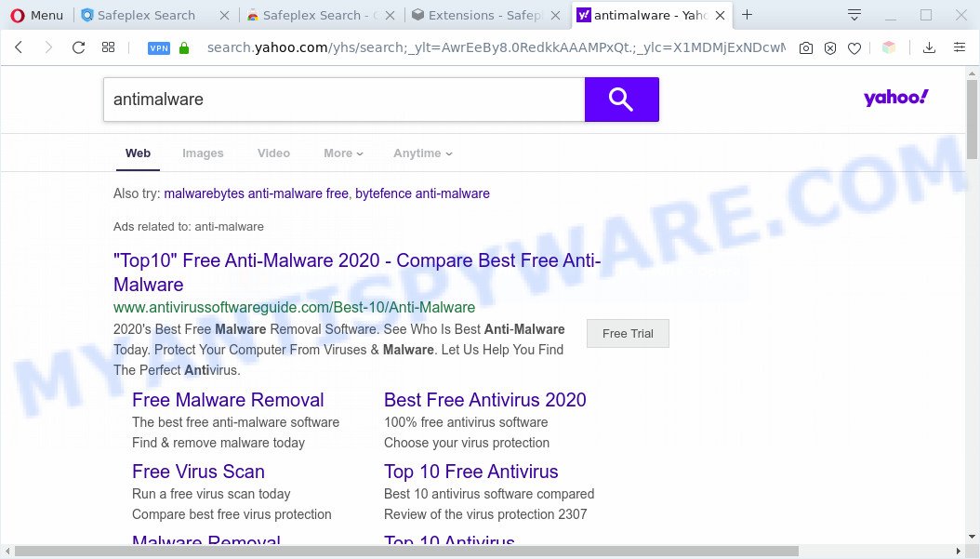Show site security padlock info
Image resolution: width=980 pixels, height=559 pixels.
click(184, 48)
